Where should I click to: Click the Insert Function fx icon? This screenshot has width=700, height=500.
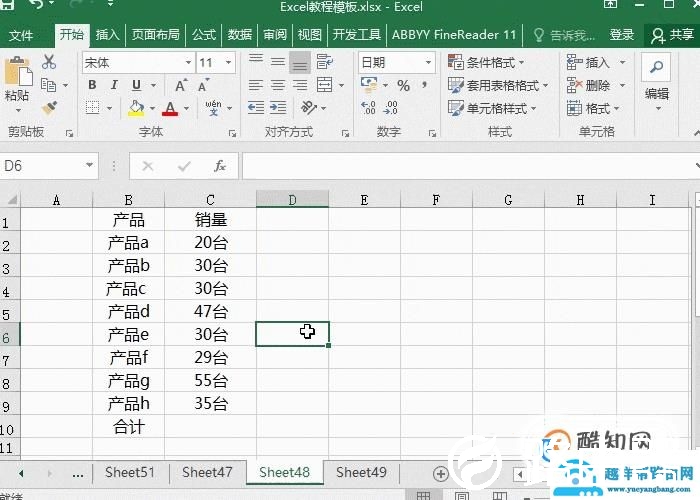(220, 166)
